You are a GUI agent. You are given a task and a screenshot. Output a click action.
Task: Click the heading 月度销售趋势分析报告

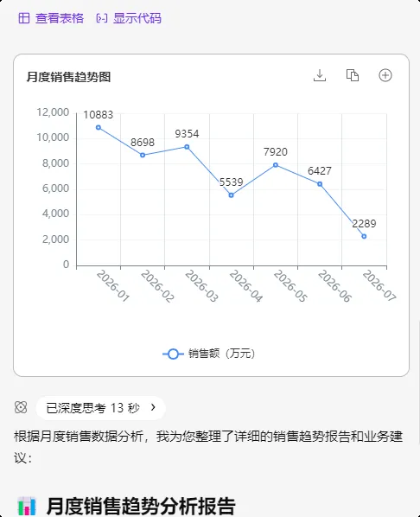[141, 506]
